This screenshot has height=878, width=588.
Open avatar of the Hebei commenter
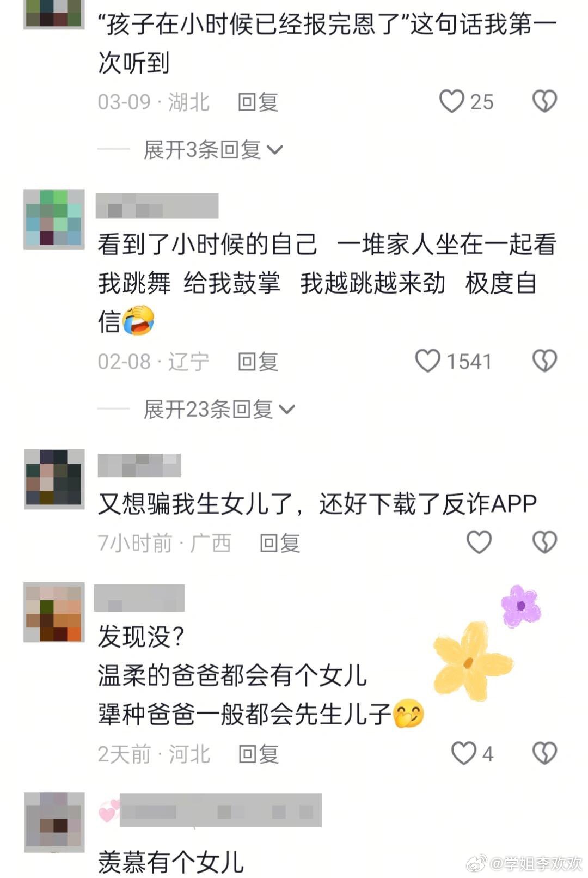pyautogui.click(x=54, y=612)
